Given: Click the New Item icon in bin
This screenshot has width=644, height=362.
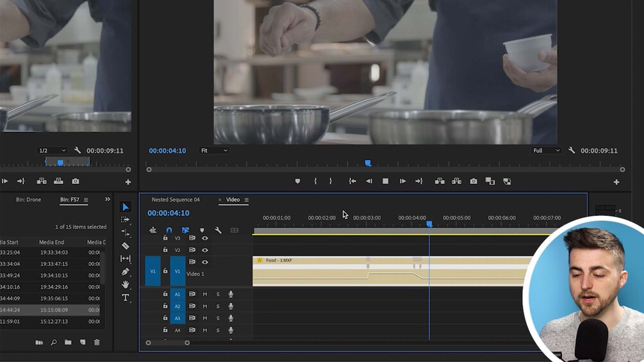Looking at the screenshot, I should (83, 342).
